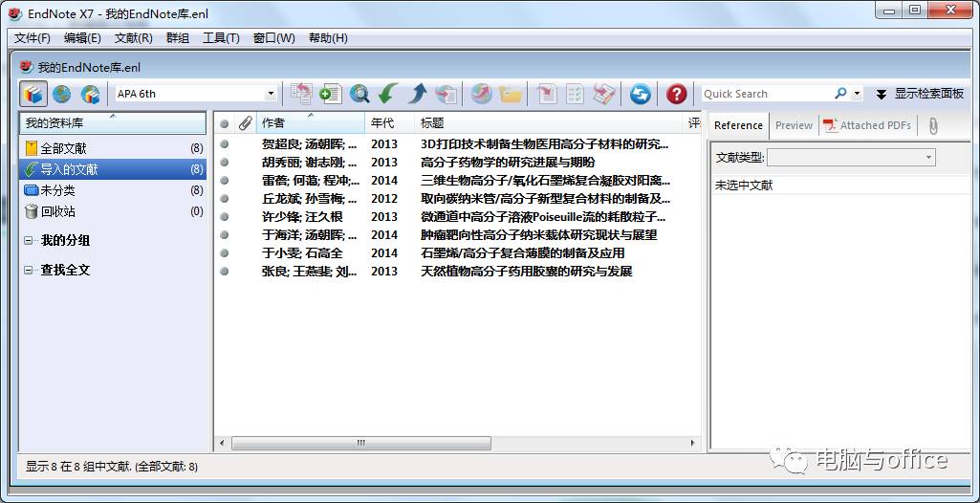Click the paperclip attachment tab icon
The image size is (980, 503).
[x=932, y=125]
